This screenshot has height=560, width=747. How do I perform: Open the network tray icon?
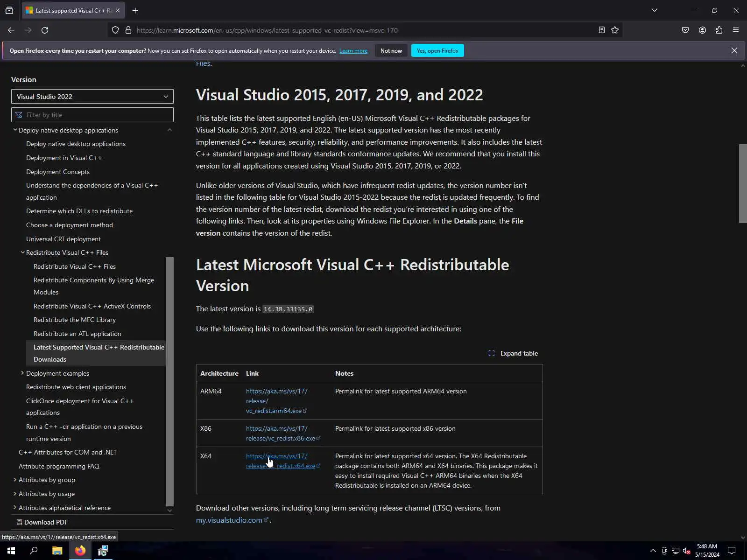675,551
